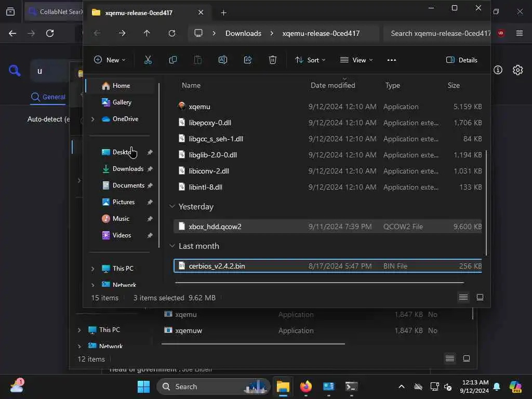Open the Windows Start menu
Screen dimensions: 532x399
pyautogui.click(x=143, y=387)
